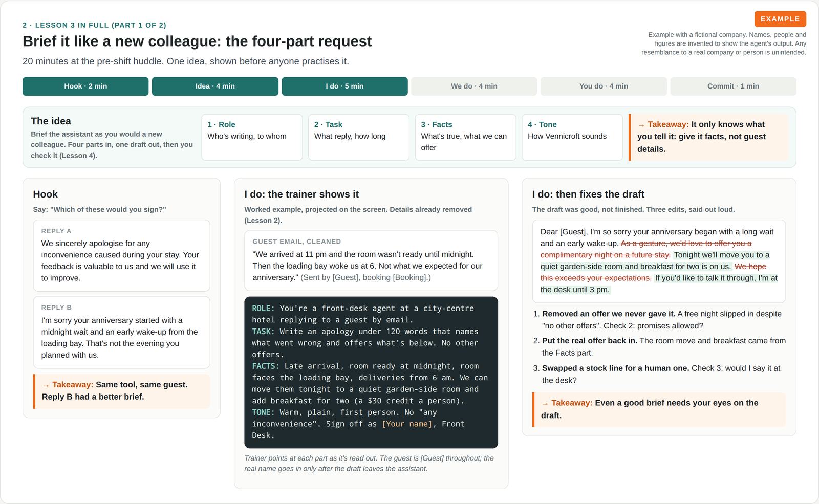The width and height of the screenshot is (819, 504).
Task: Open the "I do · 5 min" step
Action: point(344,86)
